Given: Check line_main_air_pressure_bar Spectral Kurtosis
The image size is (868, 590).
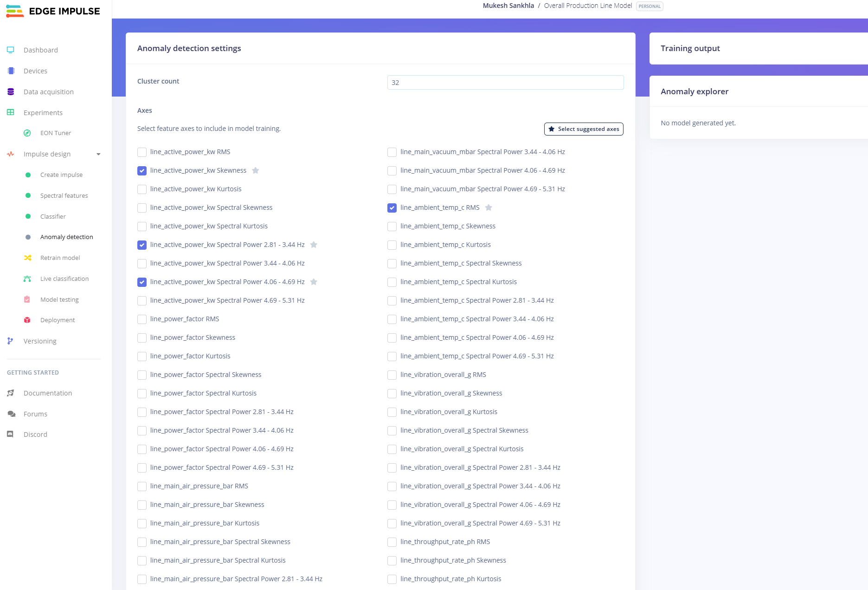Looking at the screenshot, I should coord(142,560).
